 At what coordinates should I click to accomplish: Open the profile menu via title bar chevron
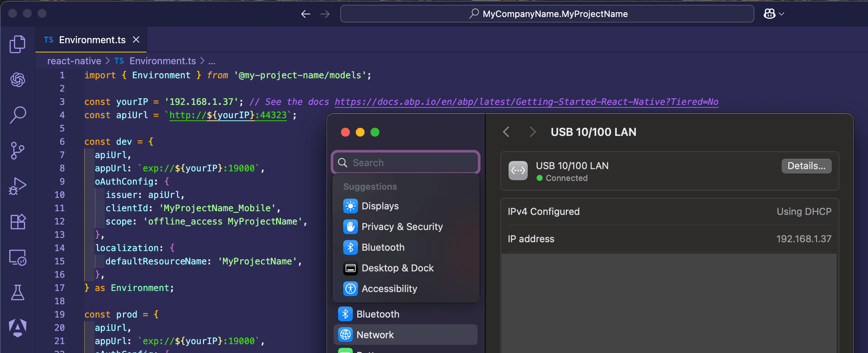coord(782,14)
